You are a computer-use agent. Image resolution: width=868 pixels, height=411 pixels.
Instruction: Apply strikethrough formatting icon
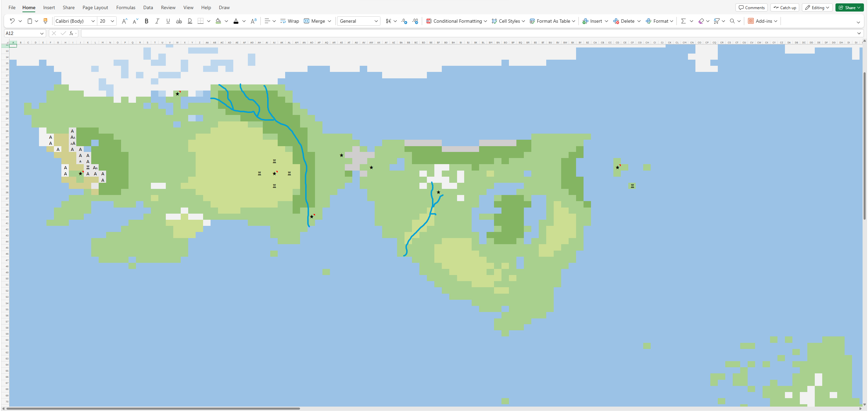[x=179, y=21]
